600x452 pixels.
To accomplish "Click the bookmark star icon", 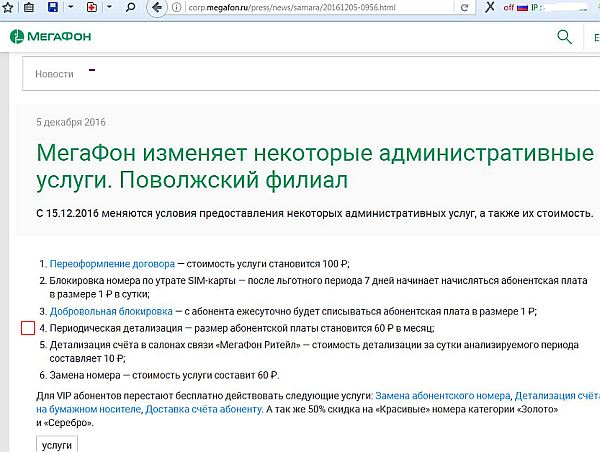I will pos(7,7).
